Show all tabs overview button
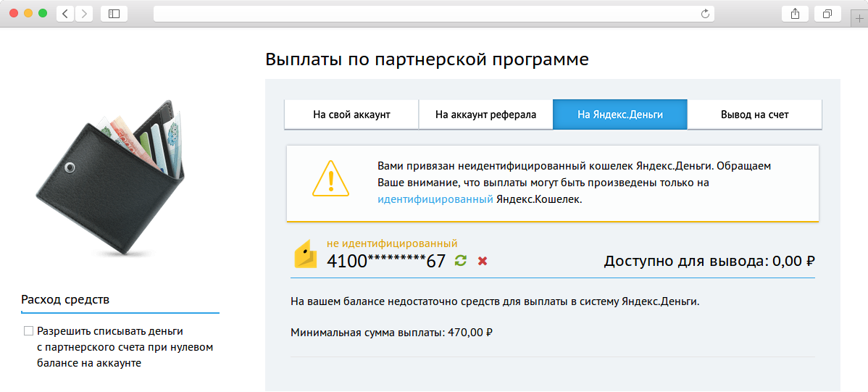The image size is (868, 392). tap(827, 14)
